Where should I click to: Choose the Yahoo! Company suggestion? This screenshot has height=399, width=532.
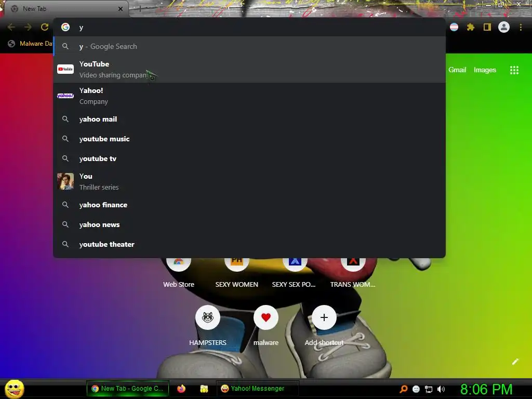pyautogui.click(x=249, y=96)
